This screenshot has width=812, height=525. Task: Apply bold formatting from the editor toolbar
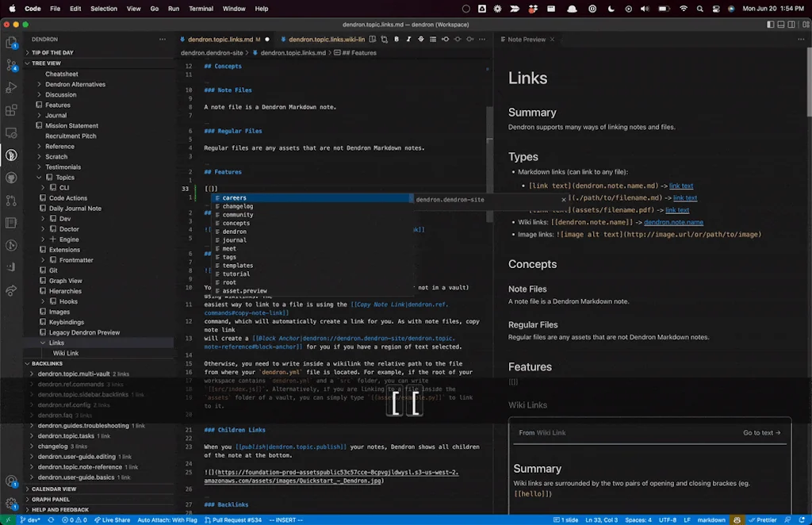[396, 39]
